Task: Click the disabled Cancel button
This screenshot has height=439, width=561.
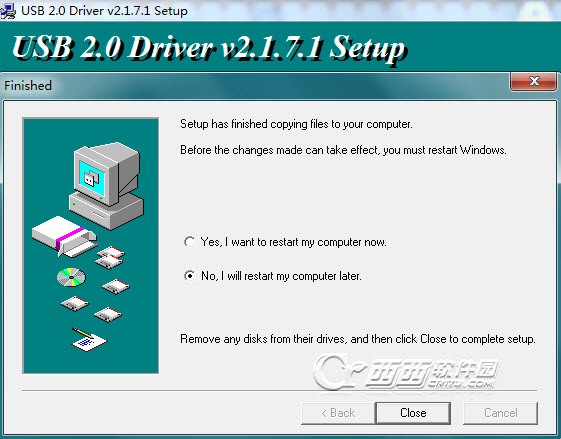Action: coord(501,413)
